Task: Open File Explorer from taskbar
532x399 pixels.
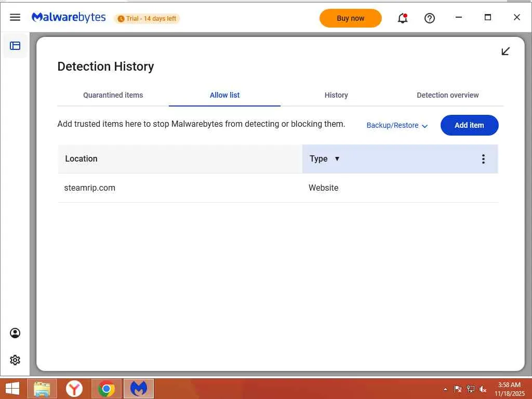Action: pos(42,389)
